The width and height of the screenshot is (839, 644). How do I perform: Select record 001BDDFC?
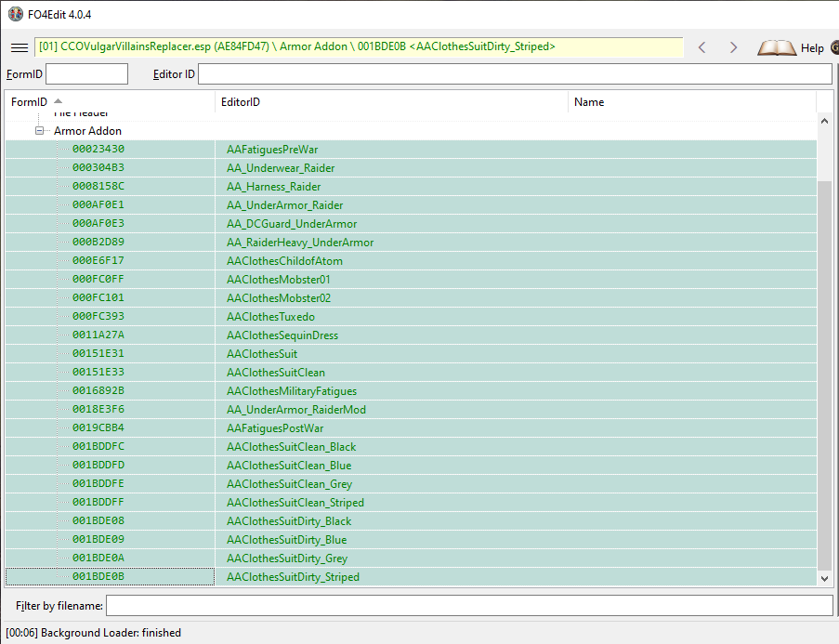click(98, 446)
